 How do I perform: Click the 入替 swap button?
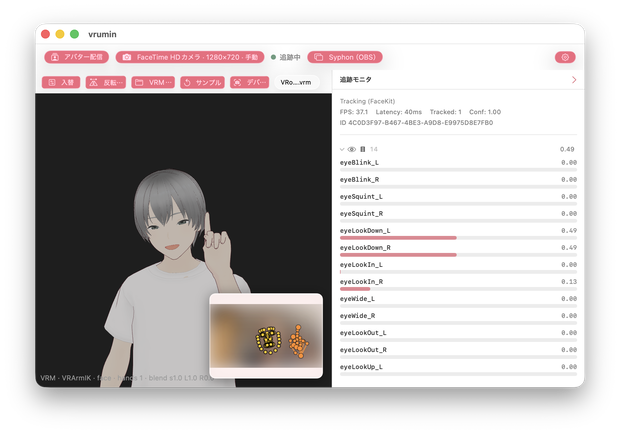pos(61,82)
